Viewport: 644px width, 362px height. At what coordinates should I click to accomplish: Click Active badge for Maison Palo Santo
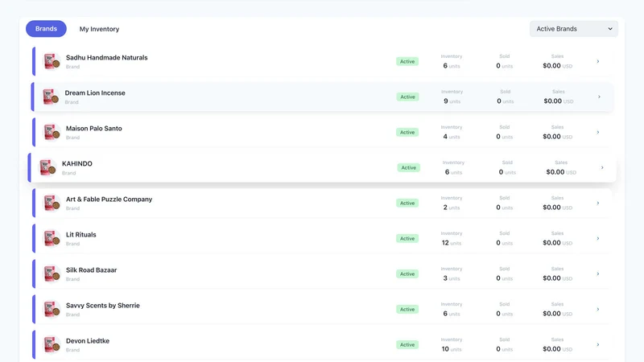coord(407,132)
